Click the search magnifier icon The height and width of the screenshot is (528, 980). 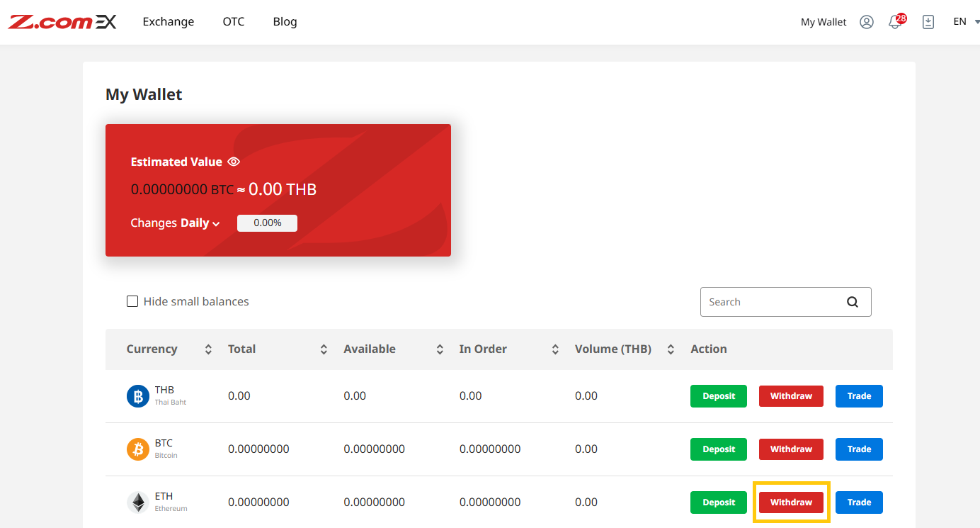(x=853, y=302)
